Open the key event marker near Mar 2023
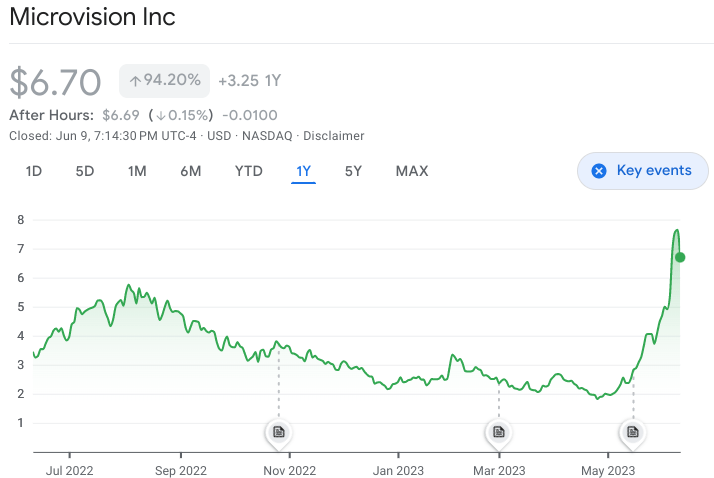This screenshot has height=478, width=714. 497,432
